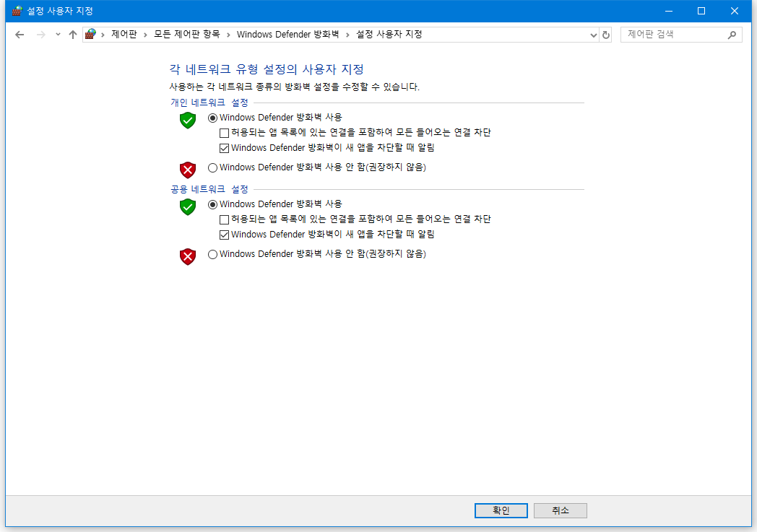Expand chevron after Windows Defender 방화벽 breadcrumb
This screenshot has width=757, height=532.
pos(347,35)
